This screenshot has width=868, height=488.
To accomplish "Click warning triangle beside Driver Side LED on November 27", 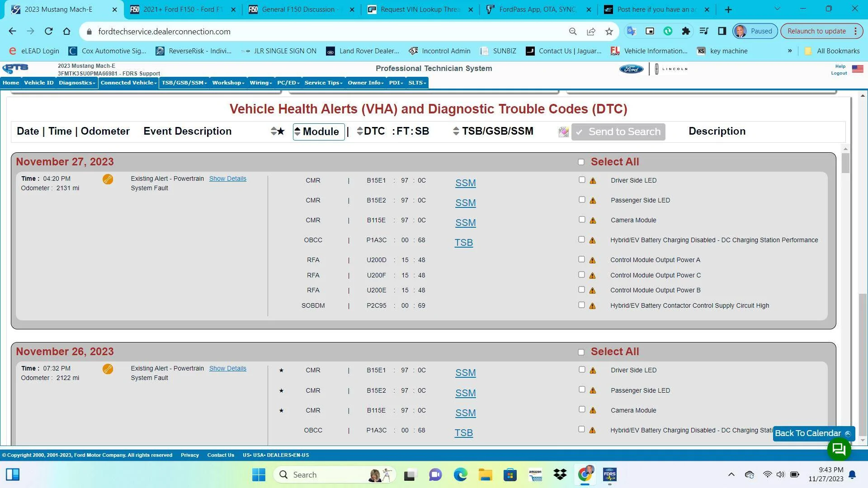I will coord(593,181).
